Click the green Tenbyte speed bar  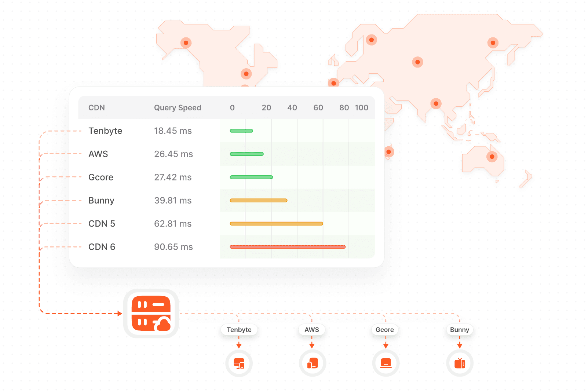click(241, 131)
